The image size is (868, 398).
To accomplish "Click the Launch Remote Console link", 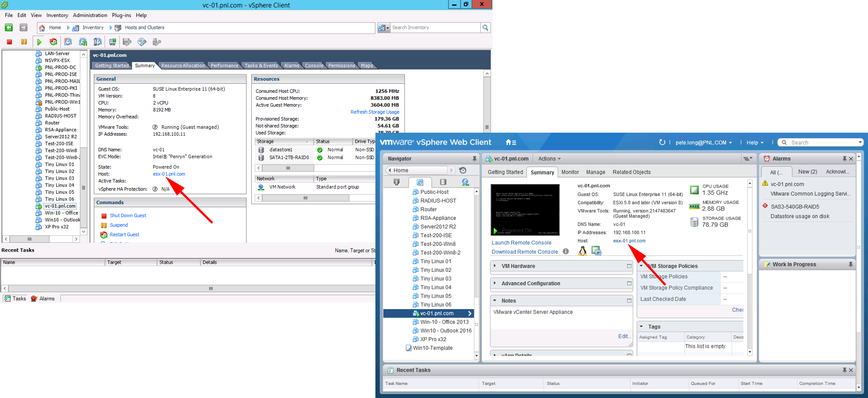I will pos(521,243).
